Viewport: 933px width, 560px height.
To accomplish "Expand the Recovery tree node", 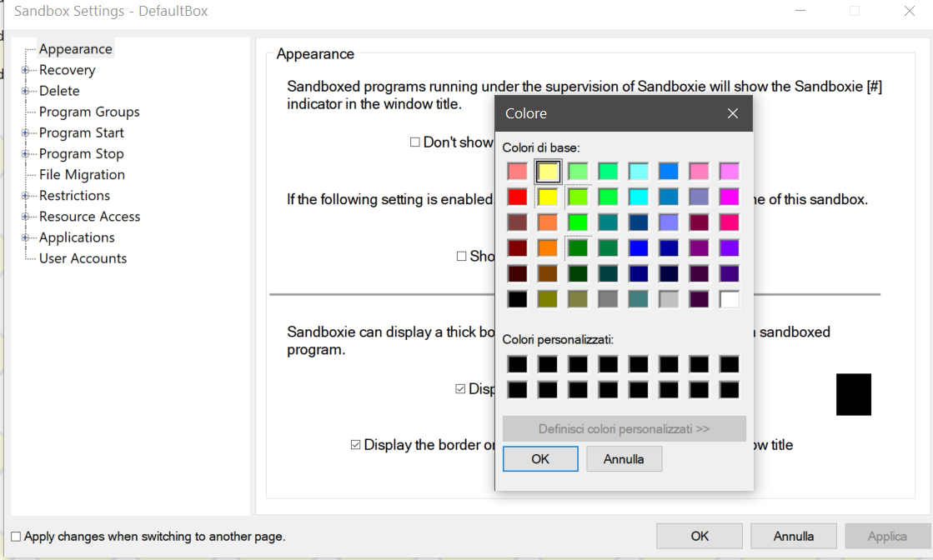I will pyautogui.click(x=25, y=70).
